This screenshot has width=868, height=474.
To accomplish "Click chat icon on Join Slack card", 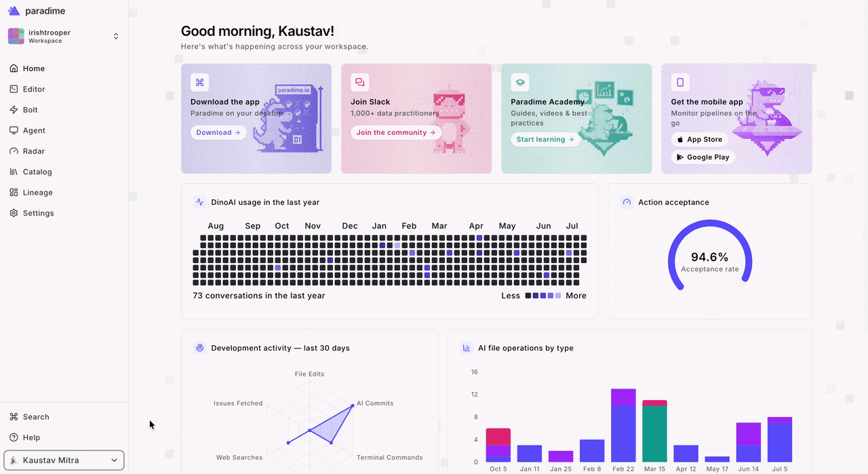I will (359, 83).
